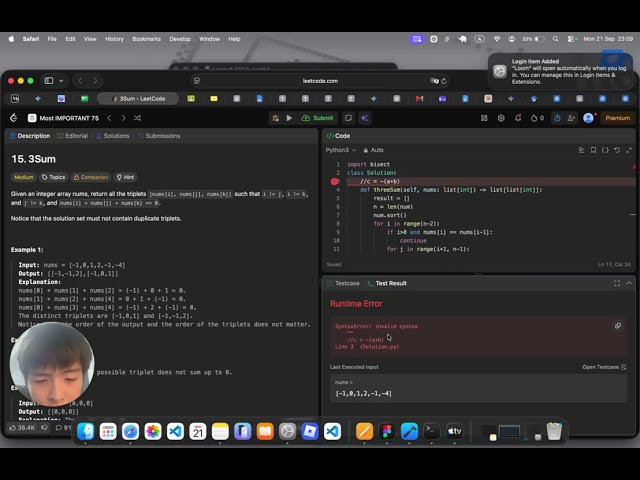
Task: Open the Gmail pinned tab
Action: [x=419, y=99]
